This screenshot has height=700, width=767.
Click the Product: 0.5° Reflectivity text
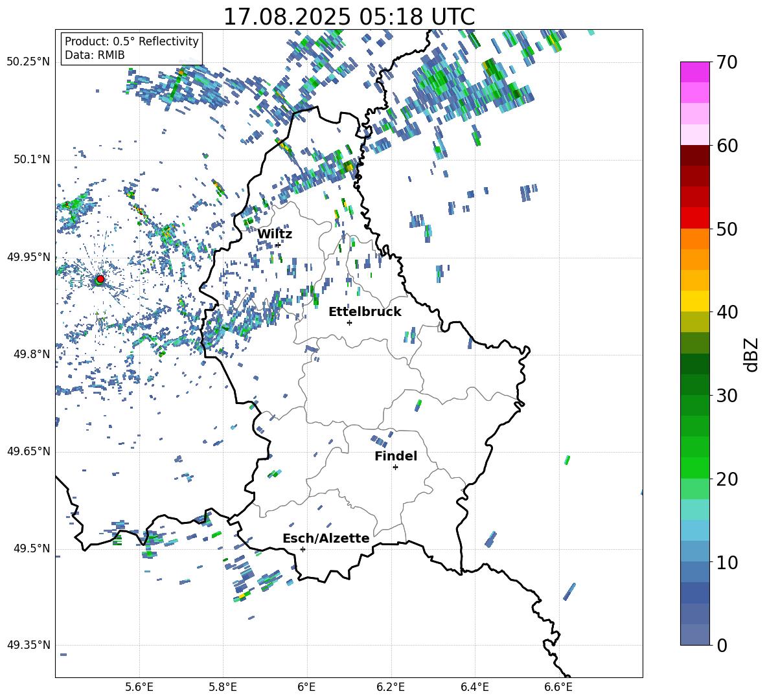click(132, 41)
